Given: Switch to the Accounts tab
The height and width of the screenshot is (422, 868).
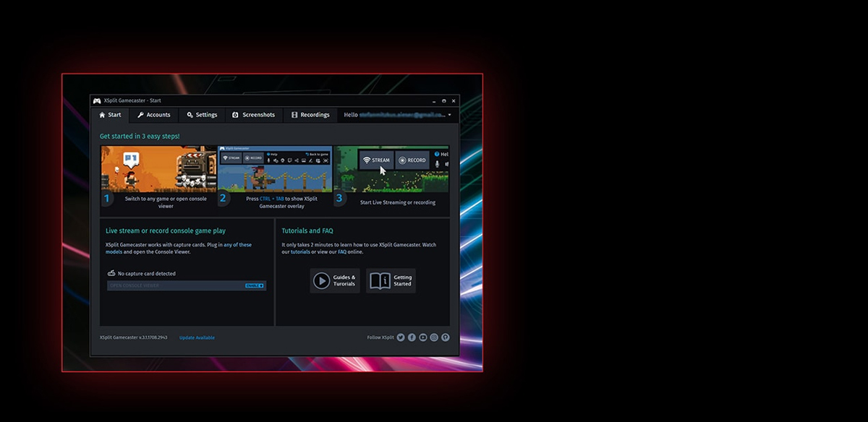Looking at the screenshot, I should pyautogui.click(x=154, y=115).
